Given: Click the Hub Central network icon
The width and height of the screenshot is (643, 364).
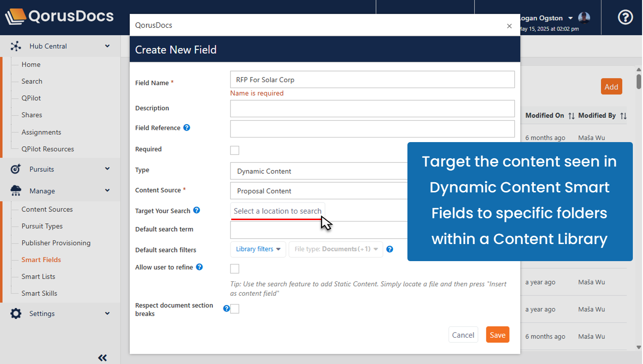Looking at the screenshot, I should [x=16, y=46].
